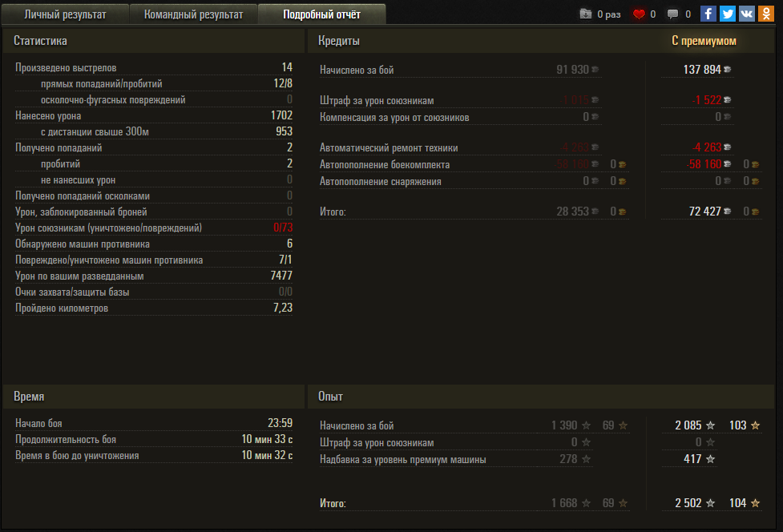Select the Подробный отчёт tab
This screenshot has width=783, height=532.
[321, 14]
